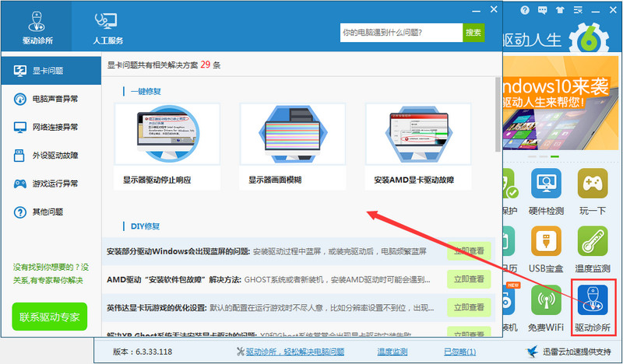
Task: Click 立即查看 for AMD安装软件包故障
Action: click(469, 279)
